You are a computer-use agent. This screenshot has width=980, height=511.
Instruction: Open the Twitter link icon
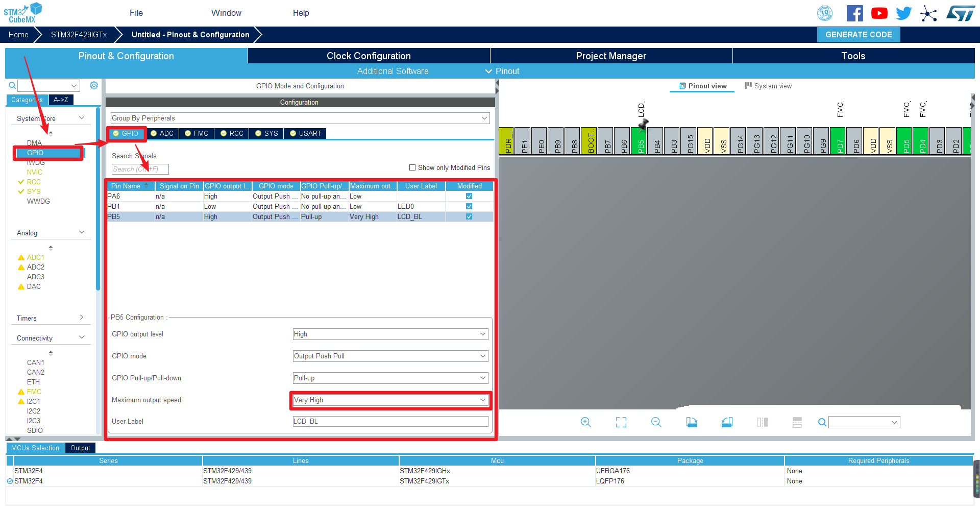903,13
